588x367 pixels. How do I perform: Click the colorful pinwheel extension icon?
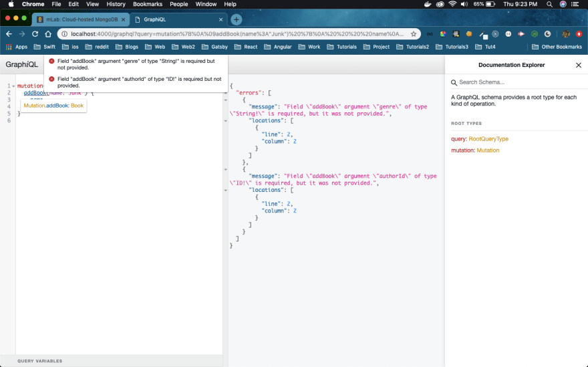443,34
